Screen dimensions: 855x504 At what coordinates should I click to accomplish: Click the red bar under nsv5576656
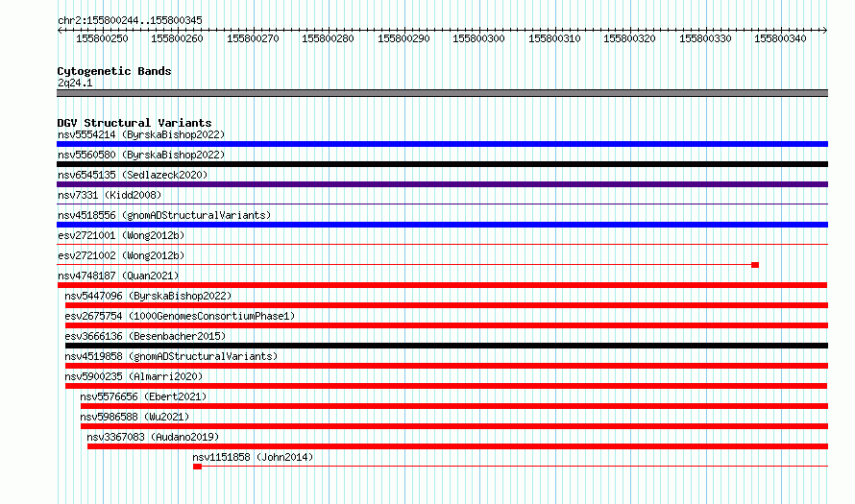(x=454, y=406)
